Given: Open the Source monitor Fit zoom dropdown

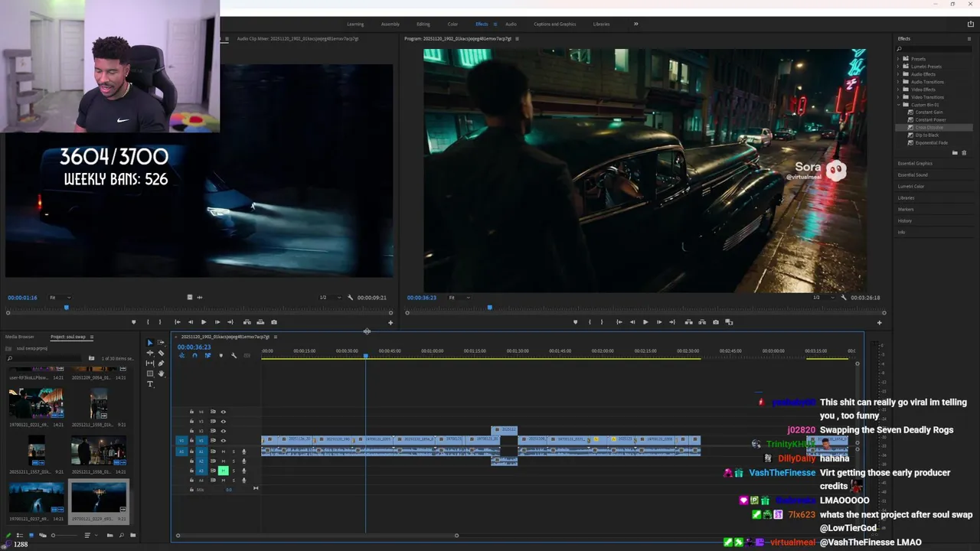Looking at the screenshot, I should click(x=60, y=298).
